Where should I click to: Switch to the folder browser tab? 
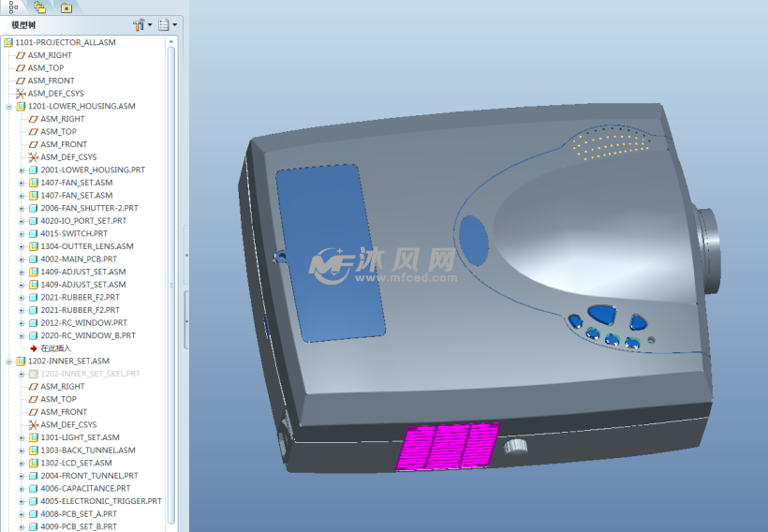39,7
